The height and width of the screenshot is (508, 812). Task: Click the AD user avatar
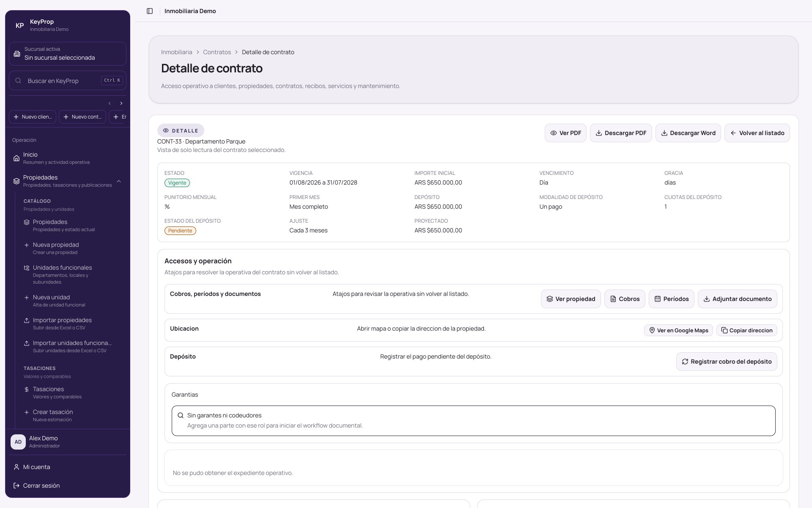[18, 442]
